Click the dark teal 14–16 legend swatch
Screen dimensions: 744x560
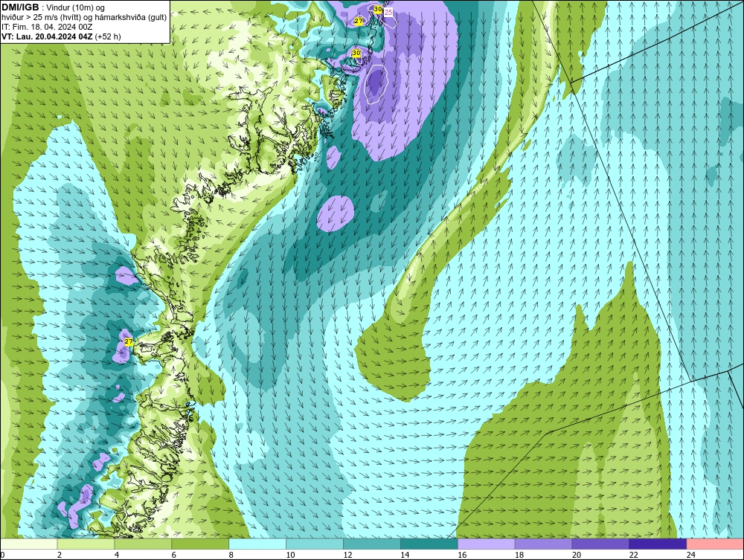click(x=429, y=544)
